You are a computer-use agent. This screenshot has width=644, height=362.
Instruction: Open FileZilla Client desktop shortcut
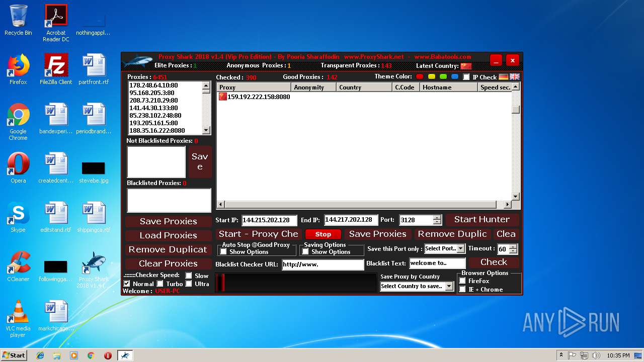[56, 70]
